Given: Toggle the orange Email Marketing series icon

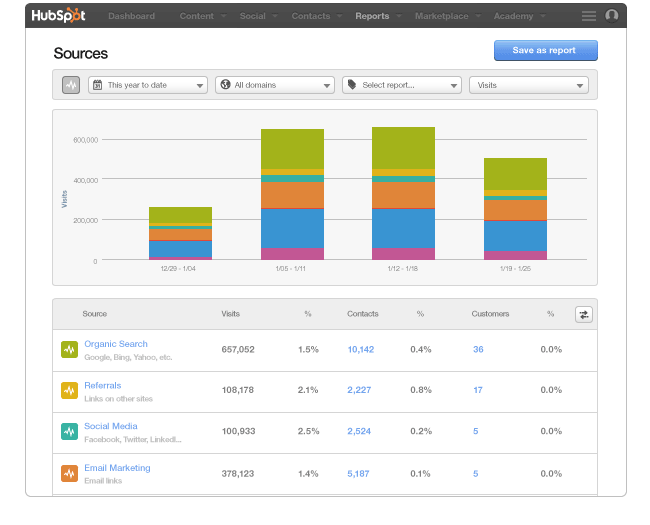Looking at the screenshot, I should click(69, 474).
